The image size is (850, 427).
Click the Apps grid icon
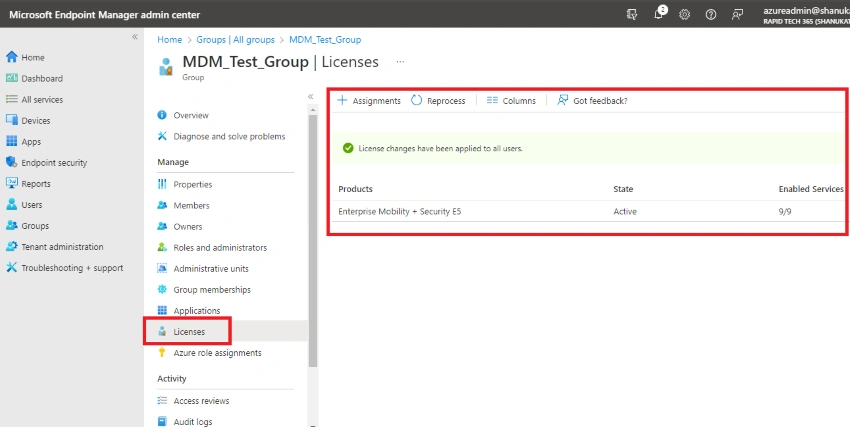coord(12,141)
